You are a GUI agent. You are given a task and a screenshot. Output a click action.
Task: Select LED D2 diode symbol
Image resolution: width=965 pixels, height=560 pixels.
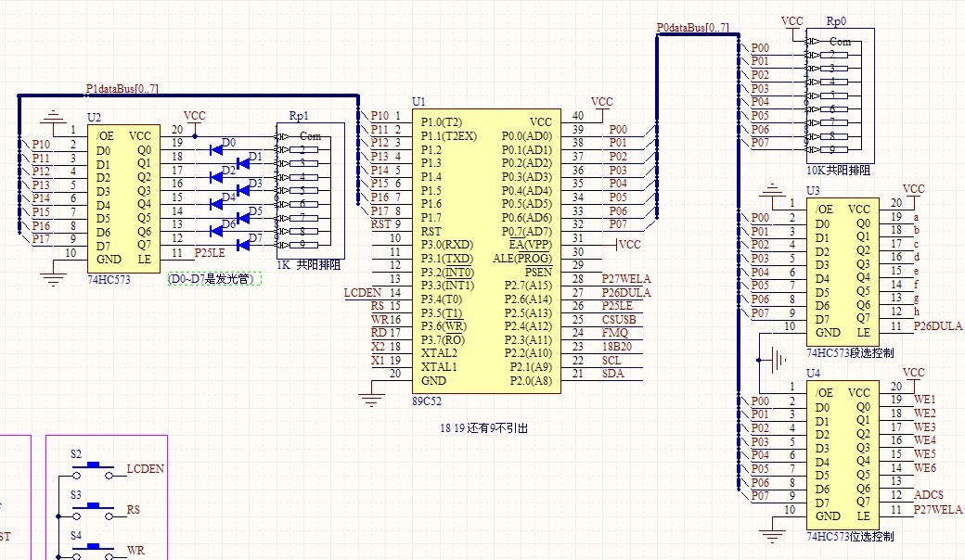(216, 177)
